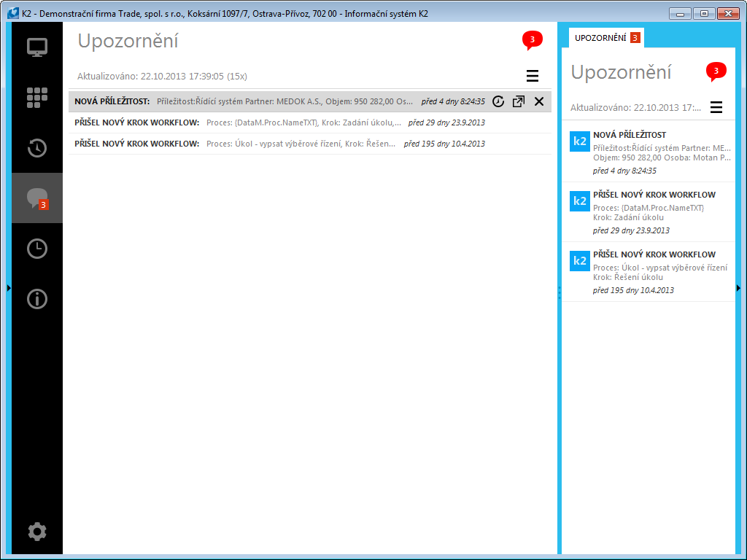
Task: Click 'před 29 dny 23.9.2013' in right panel
Action: pos(631,230)
